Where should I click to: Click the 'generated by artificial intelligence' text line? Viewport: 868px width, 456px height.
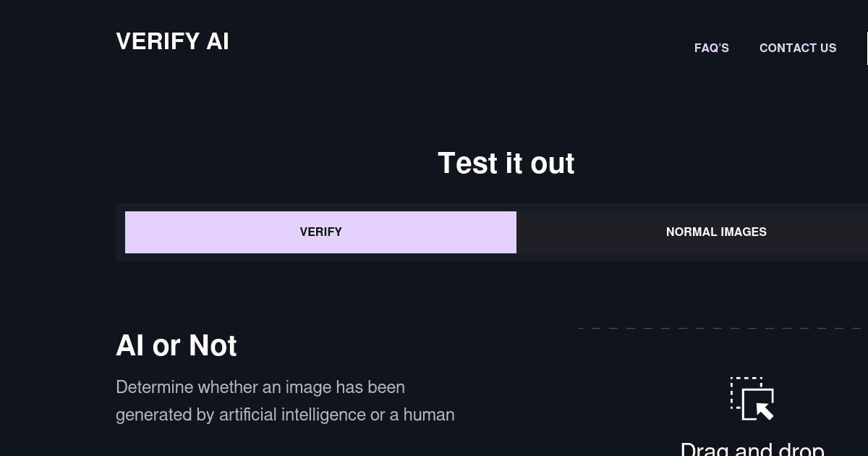(x=285, y=415)
